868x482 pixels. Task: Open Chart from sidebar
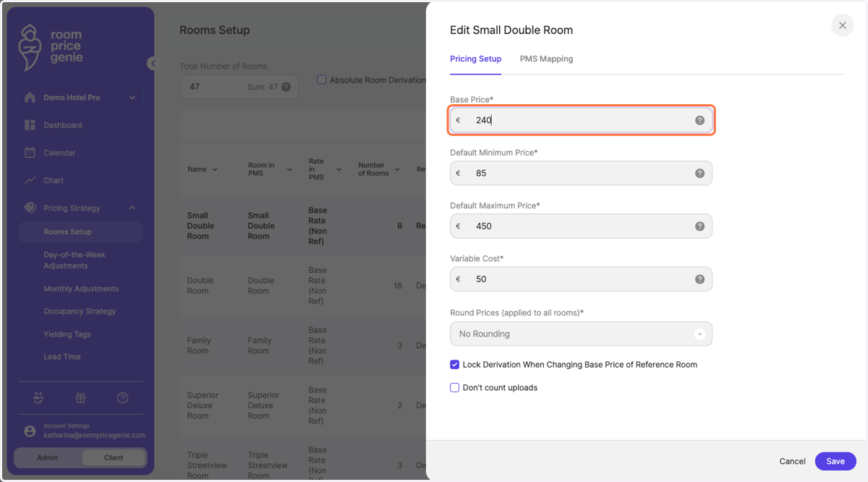(x=54, y=180)
